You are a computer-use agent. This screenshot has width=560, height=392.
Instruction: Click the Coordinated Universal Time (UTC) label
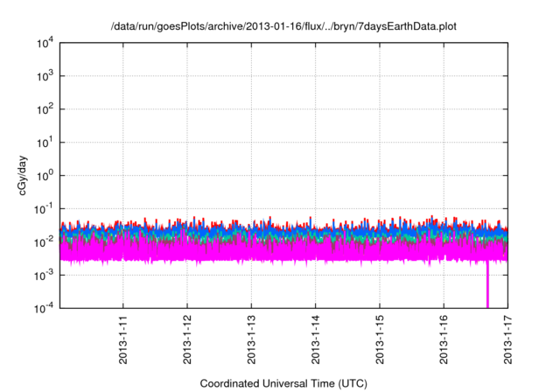[283, 383]
